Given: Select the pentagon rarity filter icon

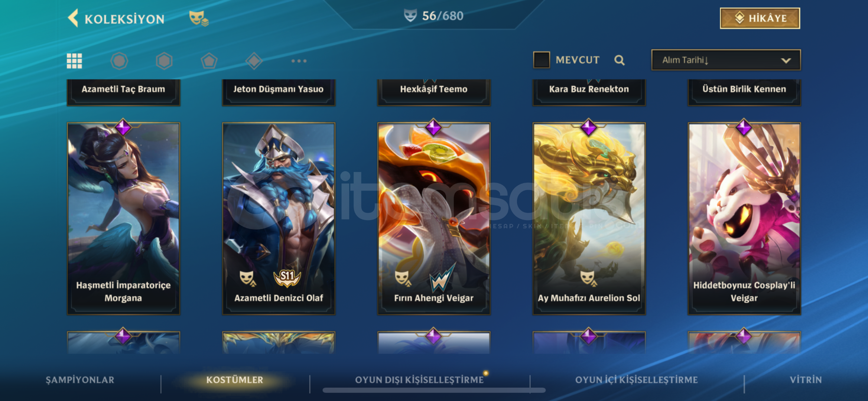Looking at the screenshot, I should (x=209, y=61).
